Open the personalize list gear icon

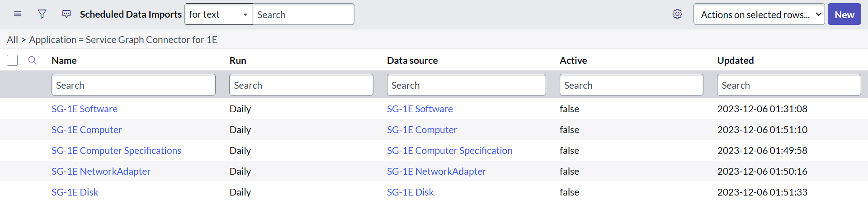tap(677, 14)
